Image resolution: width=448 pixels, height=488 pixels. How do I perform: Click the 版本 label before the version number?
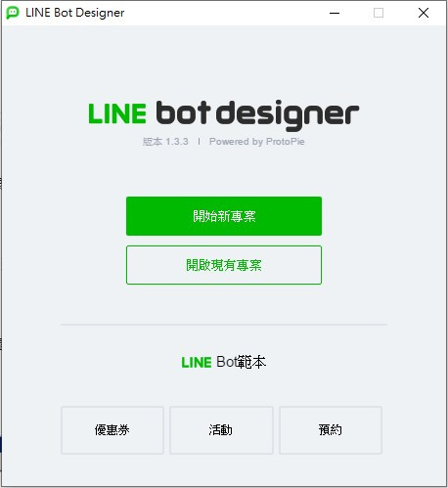point(153,142)
